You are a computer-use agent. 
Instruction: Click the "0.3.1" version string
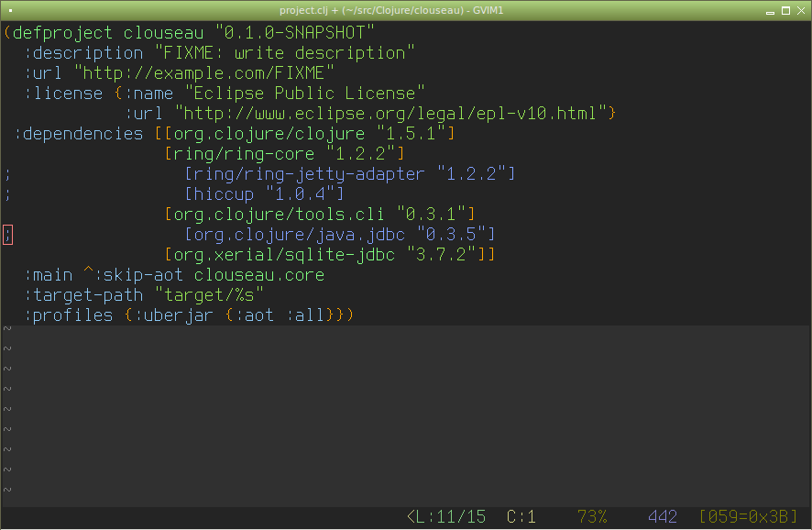click(x=430, y=215)
